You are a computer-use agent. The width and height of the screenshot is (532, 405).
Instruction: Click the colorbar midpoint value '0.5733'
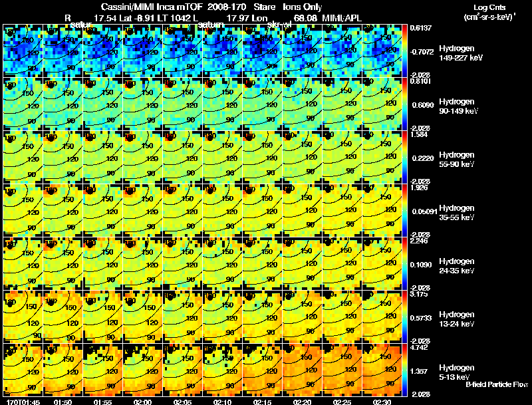(421, 318)
